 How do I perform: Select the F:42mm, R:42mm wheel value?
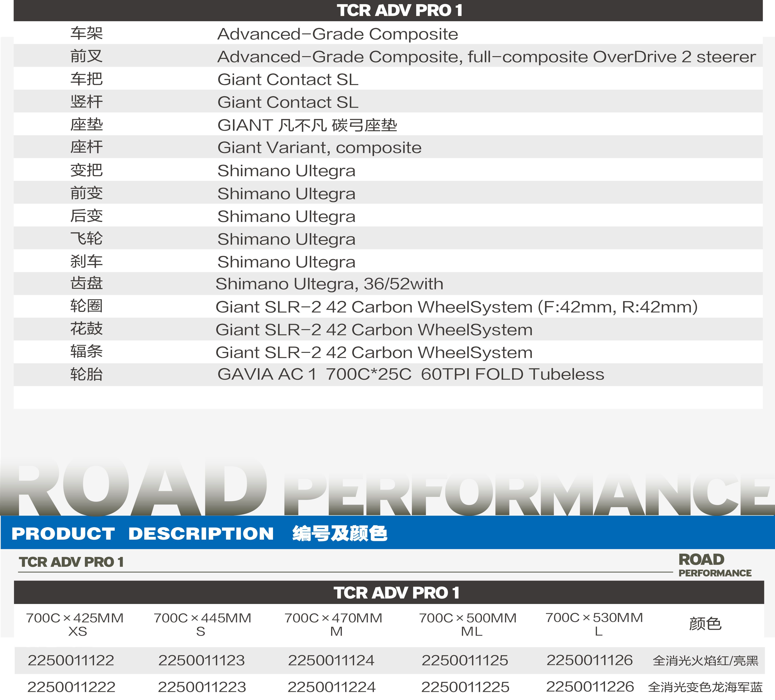pyautogui.click(x=457, y=307)
